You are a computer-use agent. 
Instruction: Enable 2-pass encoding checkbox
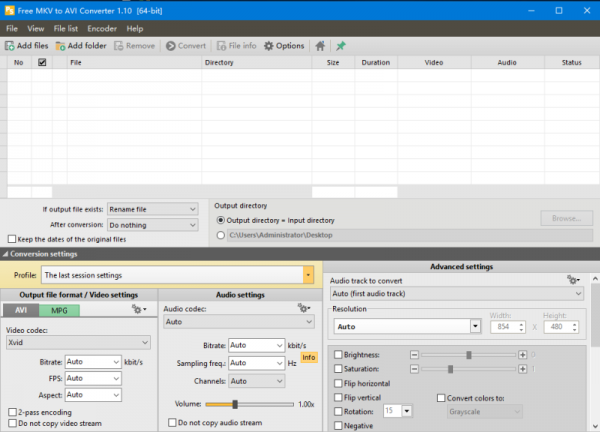(13, 412)
